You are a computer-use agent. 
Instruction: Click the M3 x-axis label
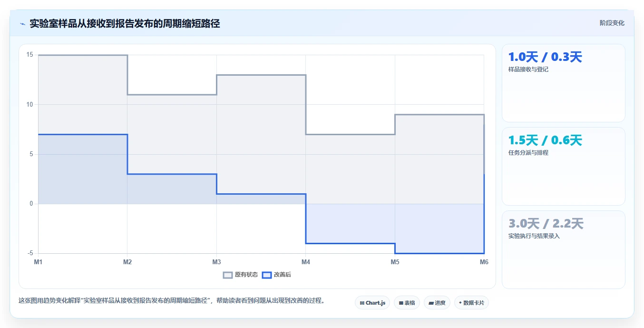point(216,262)
